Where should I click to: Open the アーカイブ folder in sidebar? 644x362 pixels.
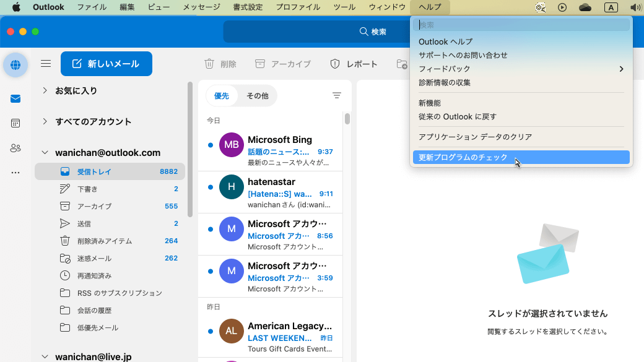(x=110, y=206)
